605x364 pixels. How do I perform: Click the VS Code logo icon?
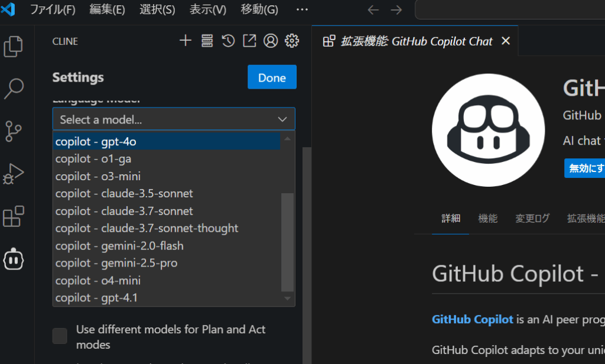8,9
